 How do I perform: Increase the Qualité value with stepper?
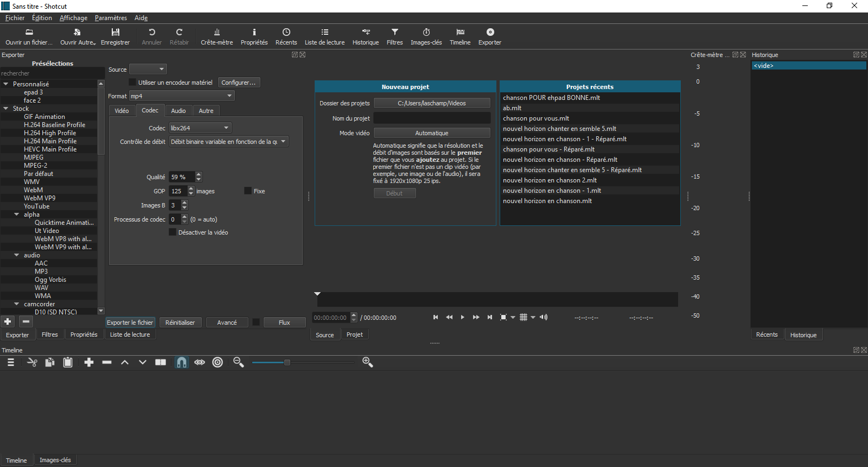coord(199,174)
